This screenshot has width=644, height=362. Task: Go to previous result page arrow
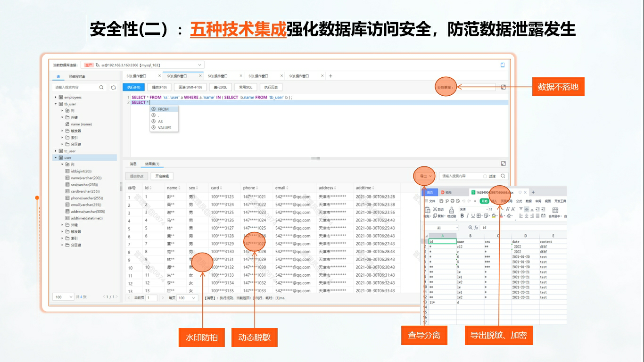pos(130,298)
